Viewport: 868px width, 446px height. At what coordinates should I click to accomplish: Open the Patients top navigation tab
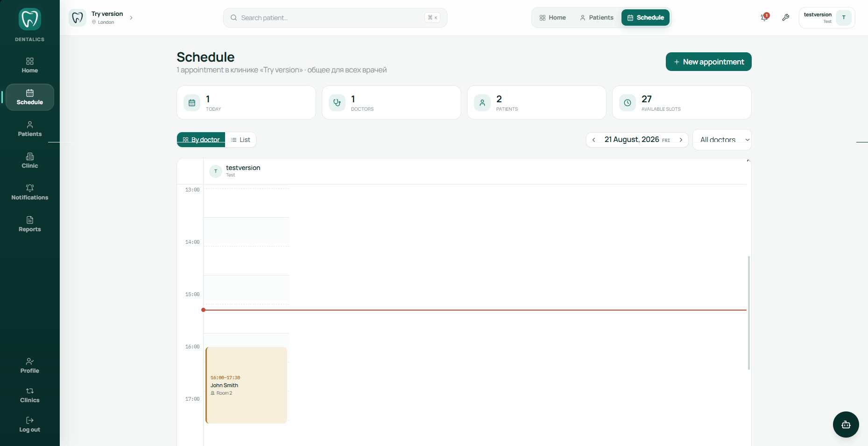[x=597, y=18]
